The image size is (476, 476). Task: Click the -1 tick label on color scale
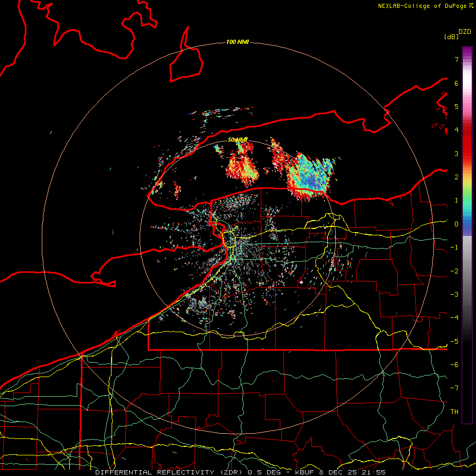point(454,248)
